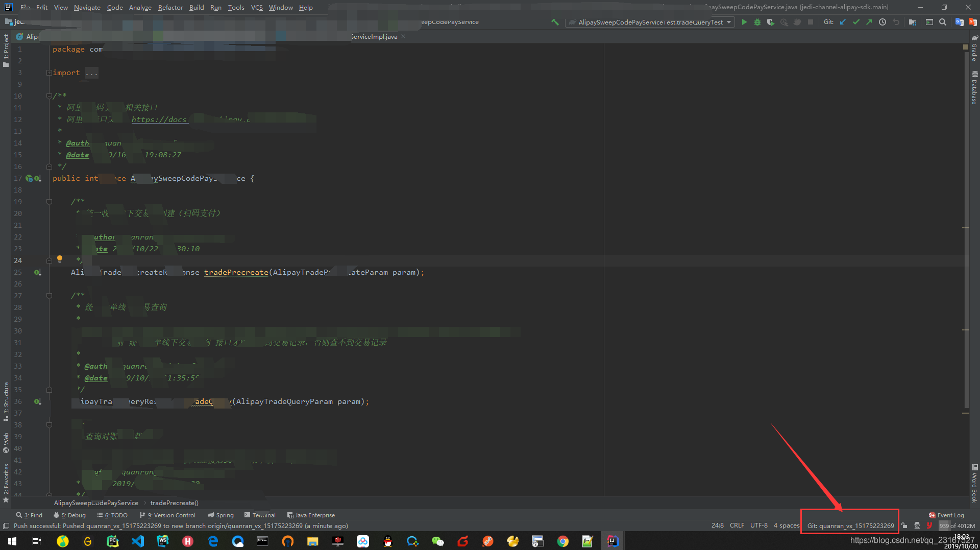Click the memory indicator 939 of 4012M
The image size is (980, 550).
957,525
